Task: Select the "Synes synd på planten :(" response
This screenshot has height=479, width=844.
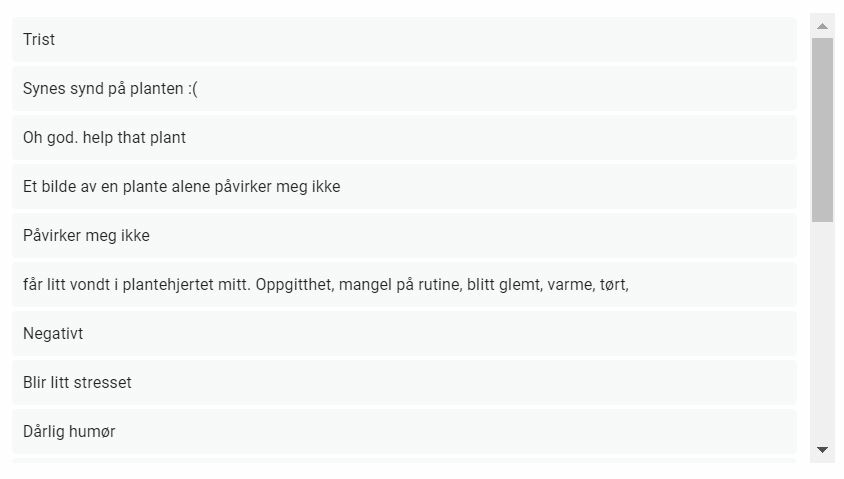Action: pos(404,89)
